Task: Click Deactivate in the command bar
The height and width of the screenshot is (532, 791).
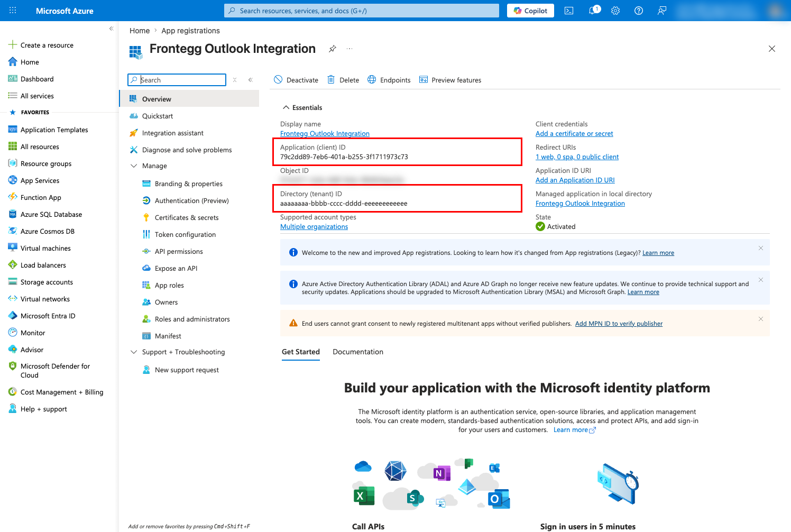Action: click(296, 80)
